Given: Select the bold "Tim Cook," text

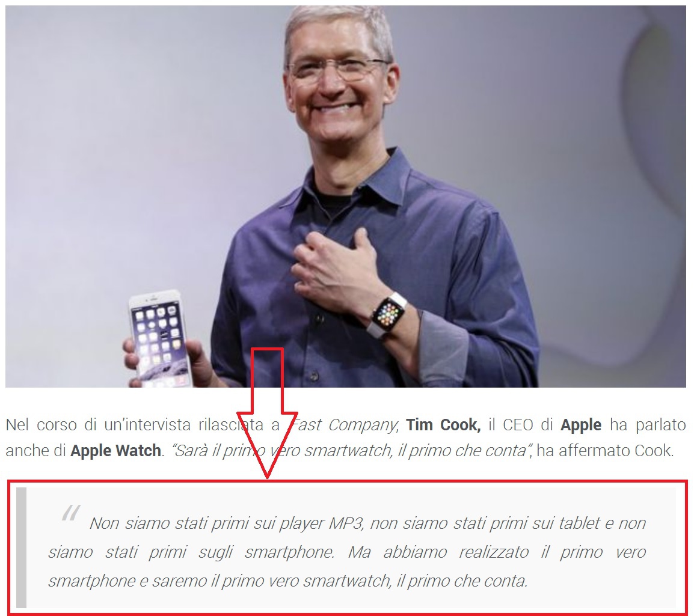Looking at the screenshot, I should point(443,425).
